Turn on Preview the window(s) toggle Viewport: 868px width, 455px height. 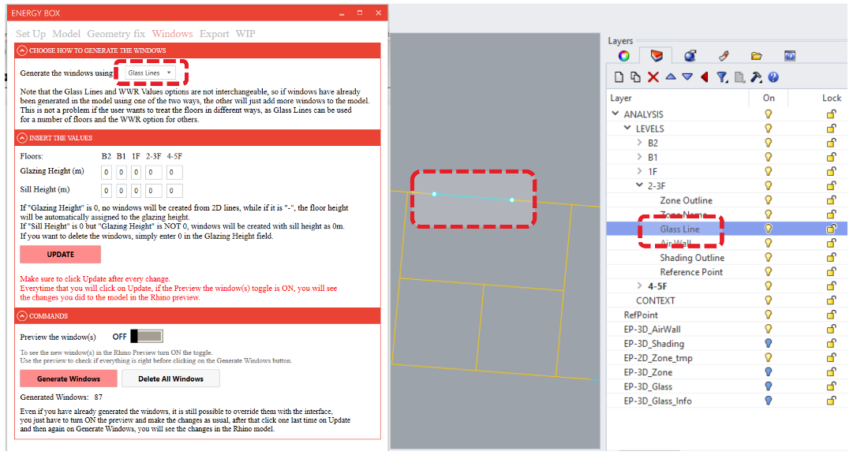coord(147,337)
